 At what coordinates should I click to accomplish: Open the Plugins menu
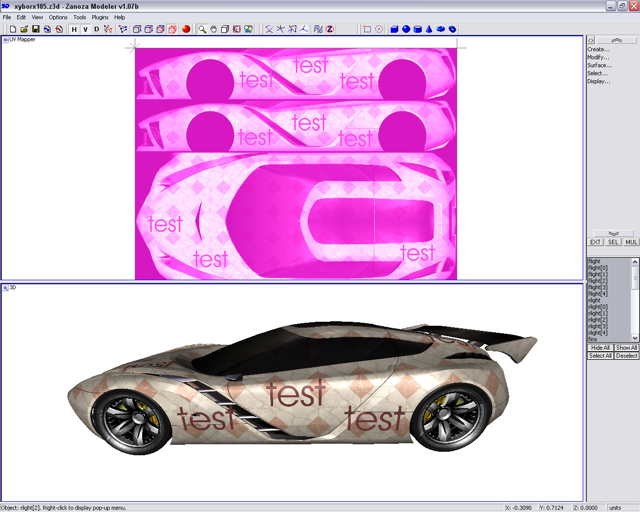coord(100,17)
